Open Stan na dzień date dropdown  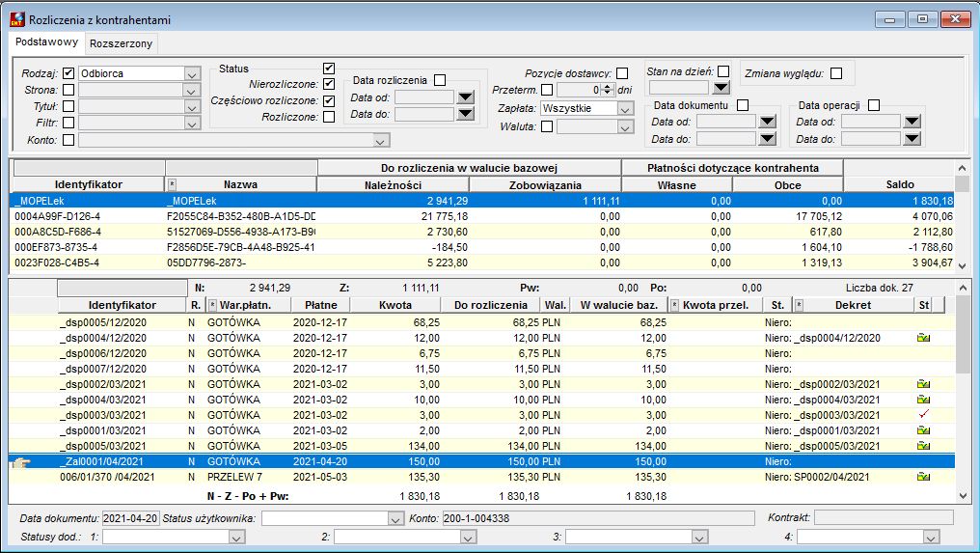(721, 88)
